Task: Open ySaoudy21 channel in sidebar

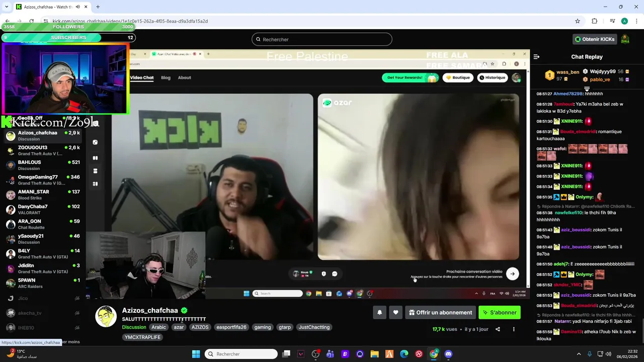Action: pyautogui.click(x=43, y=239)
